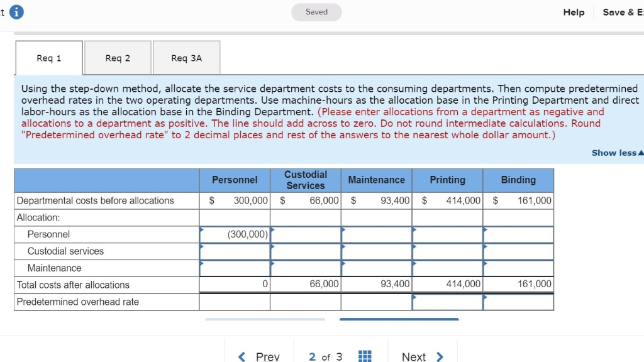The height and width of the screenshot is (362, 644).
Task: Click the 66,000 total after allocations
Action: pos(324,284)
